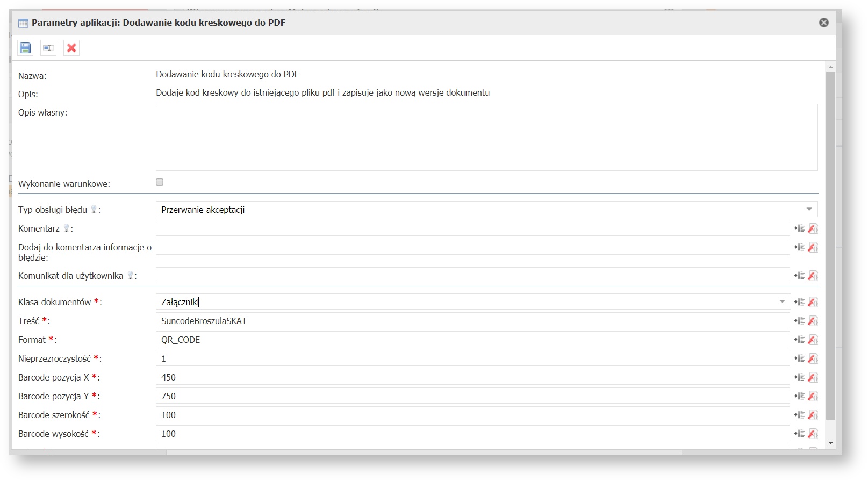Click the lightbulb hint next to Typ obsługi błędu
Viewport: 868px width, 481px height.
(94, 209)
